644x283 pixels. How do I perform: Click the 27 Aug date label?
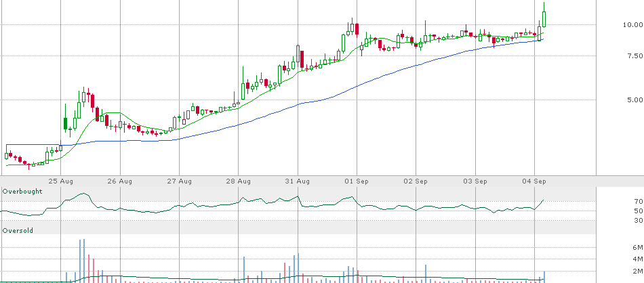pos(180,181)
